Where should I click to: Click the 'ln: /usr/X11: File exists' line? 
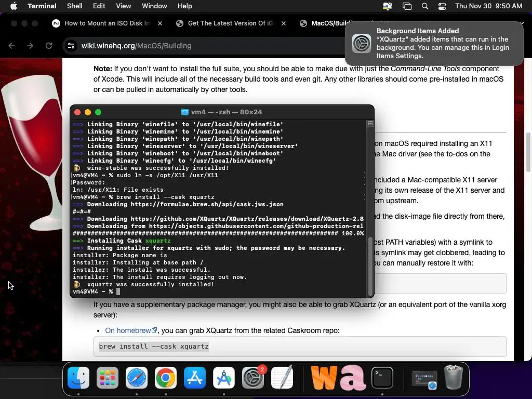(x=118, y=190)
